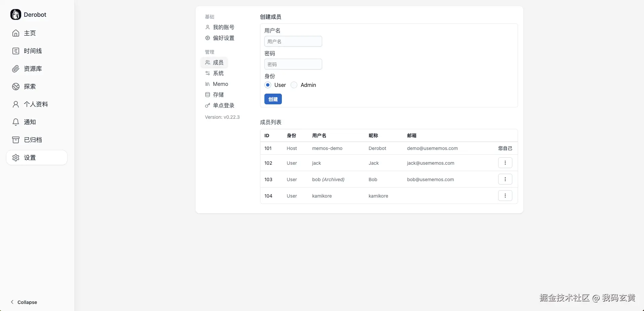This screenshot has width=644, height=311.
Task: Click the blue 创建 button
Action: [273, 99]
